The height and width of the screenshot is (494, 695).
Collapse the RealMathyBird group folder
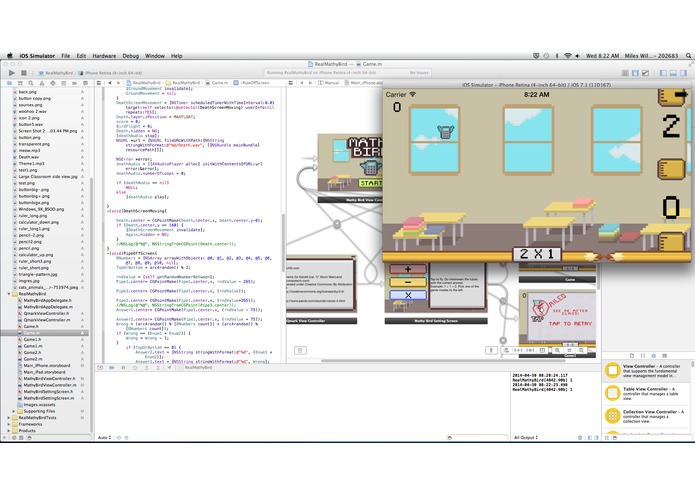(x=9, y=294)
